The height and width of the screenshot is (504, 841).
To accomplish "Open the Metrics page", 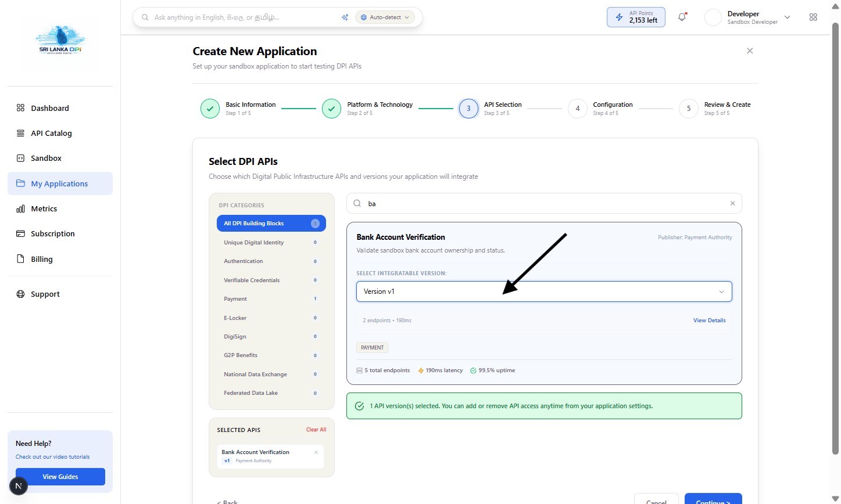I will [x=60, y=208].
